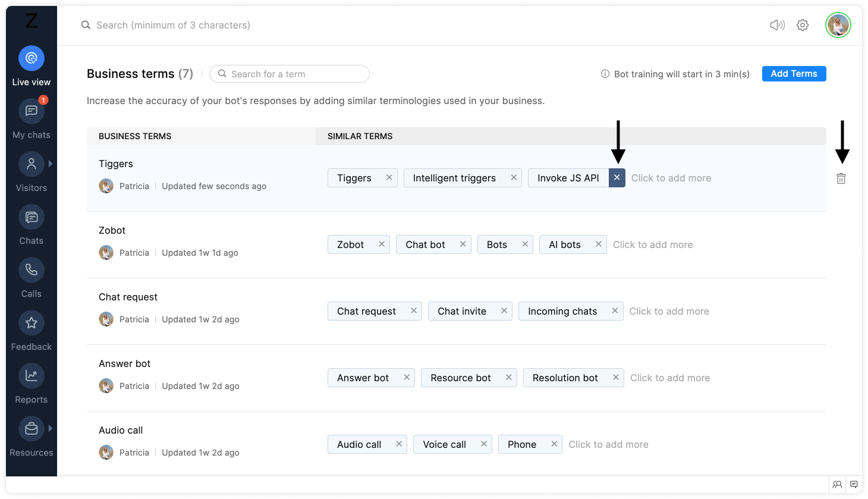Expand the Visitors submenu arrow

click(51, 164)
